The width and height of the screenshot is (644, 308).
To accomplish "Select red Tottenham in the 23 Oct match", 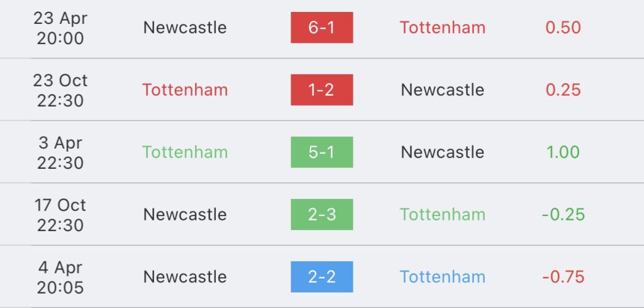I will pos(185,89).
